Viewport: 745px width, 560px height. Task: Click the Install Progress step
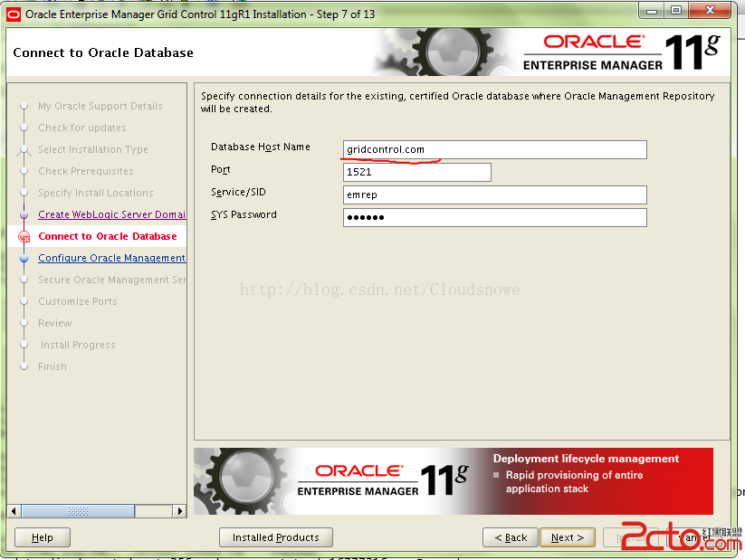pyautogui.click(x=78, y=345)
